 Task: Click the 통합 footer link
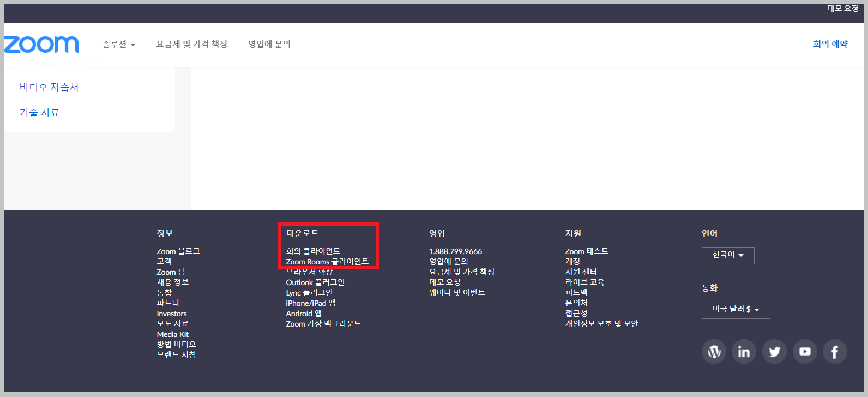[164, 293]
